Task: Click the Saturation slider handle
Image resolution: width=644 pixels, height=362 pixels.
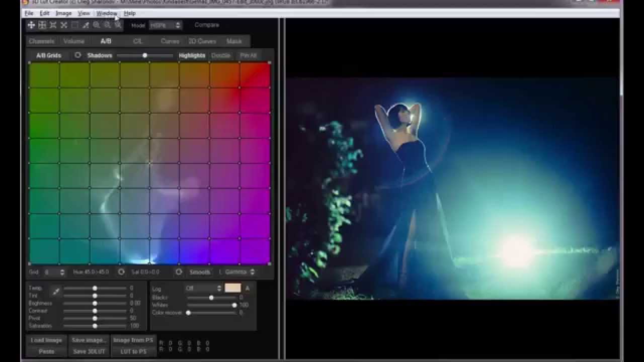Action: [x=95, y=326]
